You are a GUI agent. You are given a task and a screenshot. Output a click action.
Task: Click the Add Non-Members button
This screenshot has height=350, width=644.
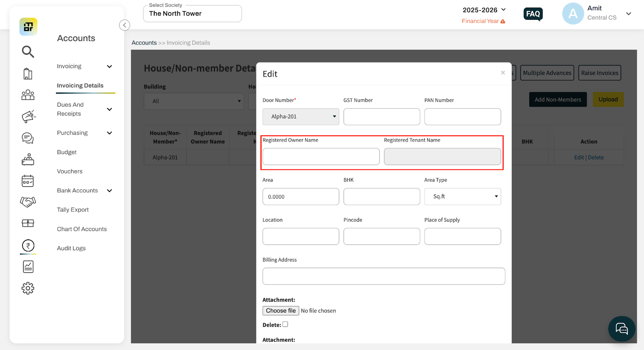point(558,100)
